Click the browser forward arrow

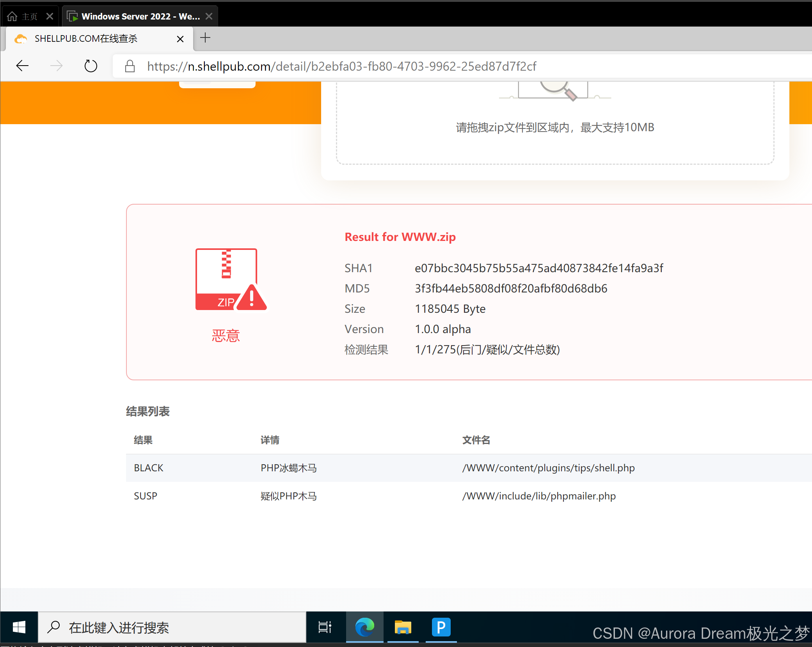click(x=57, y=66)
